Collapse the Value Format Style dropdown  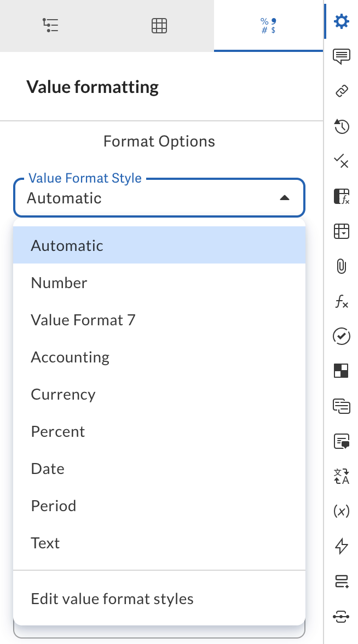point(284,198)
